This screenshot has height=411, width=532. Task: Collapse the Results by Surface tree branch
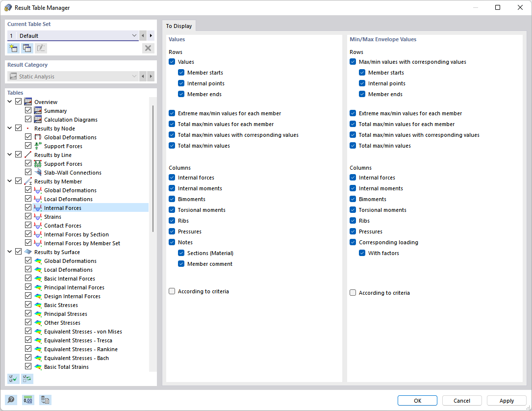tap(10, 252)
